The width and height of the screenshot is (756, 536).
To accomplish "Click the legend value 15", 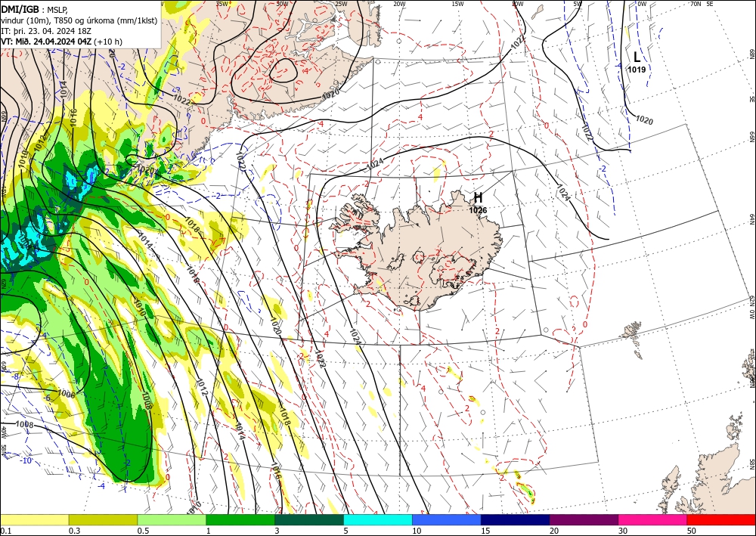I will click(485, 531).
